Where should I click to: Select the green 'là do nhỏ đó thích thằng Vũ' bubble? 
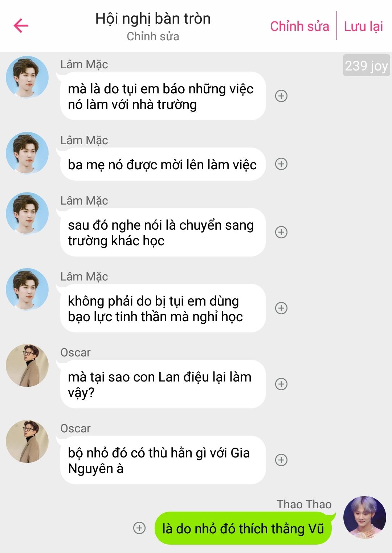[x=243, y=528]
